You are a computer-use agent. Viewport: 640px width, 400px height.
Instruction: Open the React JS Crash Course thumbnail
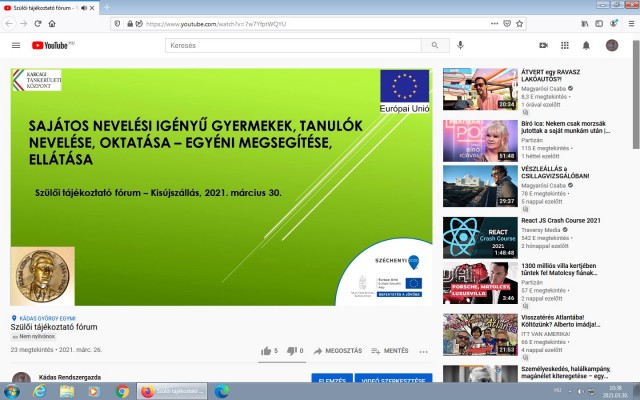(x=480, y=238)
